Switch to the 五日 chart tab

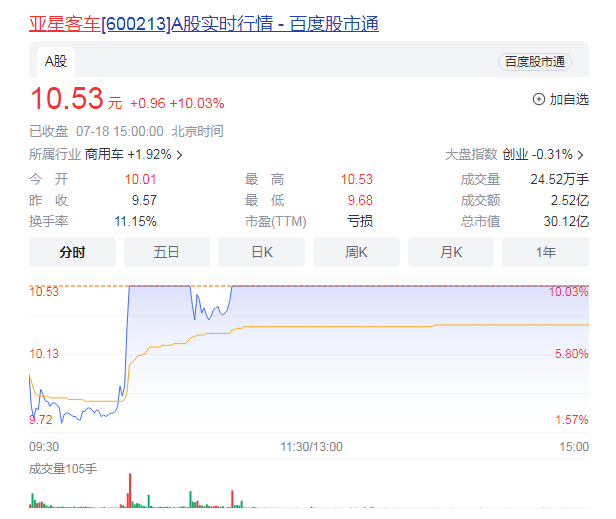tap(166, 252)
